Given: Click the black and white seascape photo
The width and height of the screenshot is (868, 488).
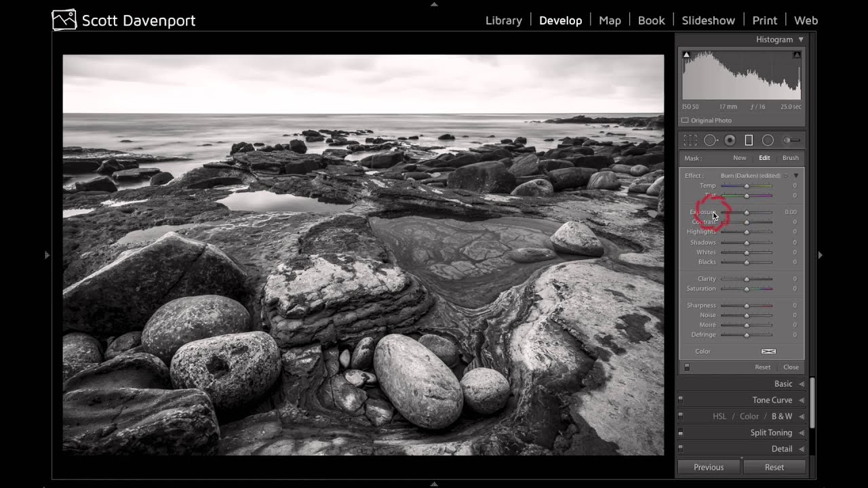Looking at the screenshot, I should pyautogui.click(x=363, y=255).
